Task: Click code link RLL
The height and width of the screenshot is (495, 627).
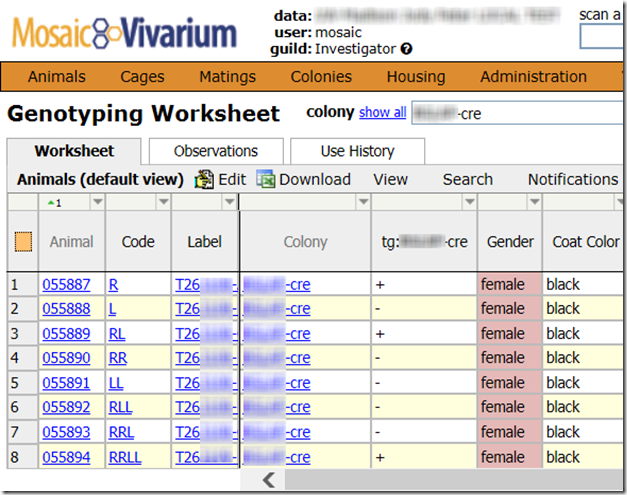Action: pos(120,407)
